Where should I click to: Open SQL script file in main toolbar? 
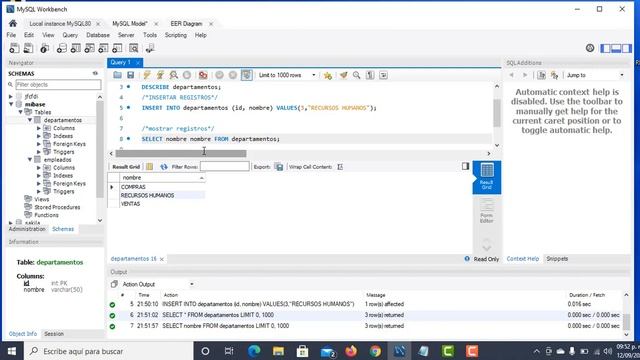[x=28, y=48]
